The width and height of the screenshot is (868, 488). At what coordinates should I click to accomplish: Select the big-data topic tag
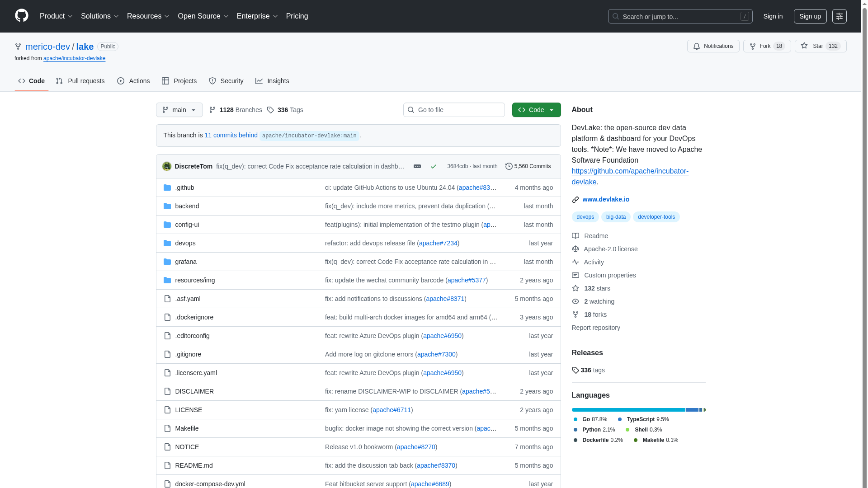616,217
